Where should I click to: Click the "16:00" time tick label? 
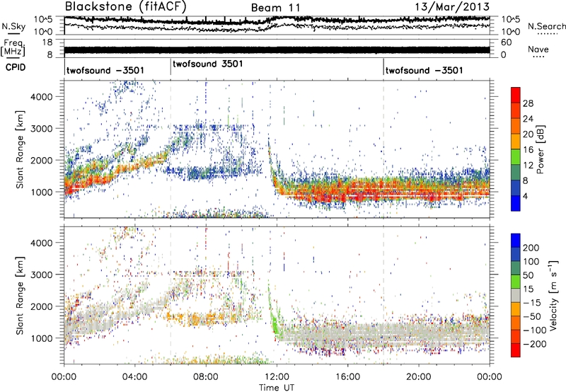click(x=347, y=377)
